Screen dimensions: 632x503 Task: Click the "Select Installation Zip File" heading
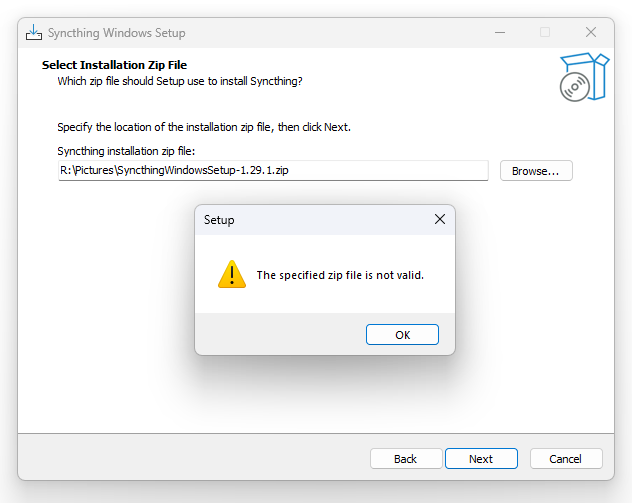[x=114, y=65]
